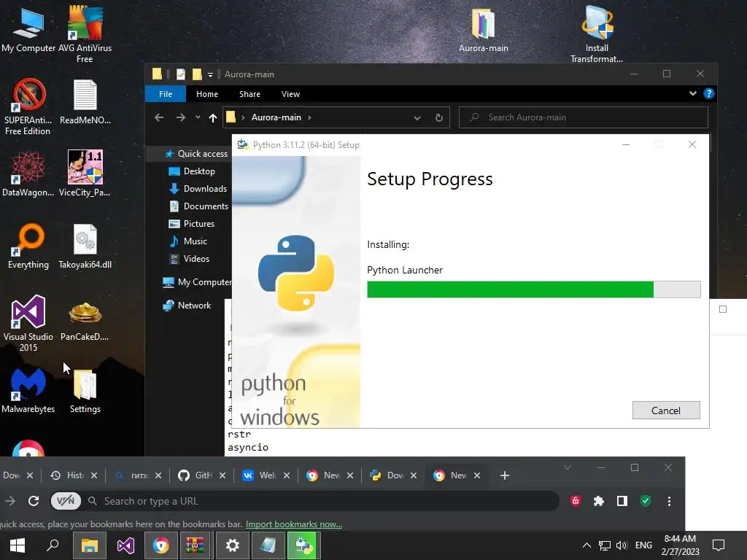Image resolution: width=747 pixels, height=560 pixels.
Task: Open ViceCity_Pa installer icon
Action: pyautogui.click(x=85, y=174)
